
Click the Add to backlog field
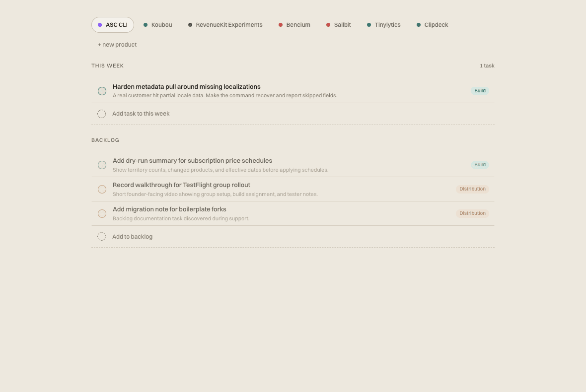pyautogui.click(x=293, y=236)
